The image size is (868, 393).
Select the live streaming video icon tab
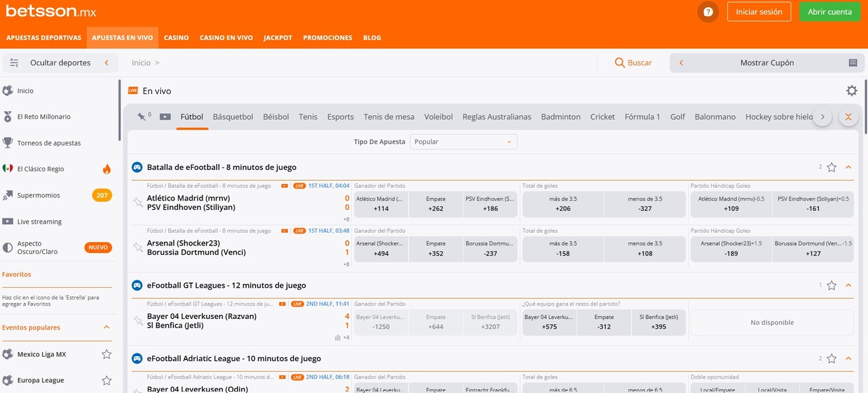pyautogui.click(x=165, y=117)
